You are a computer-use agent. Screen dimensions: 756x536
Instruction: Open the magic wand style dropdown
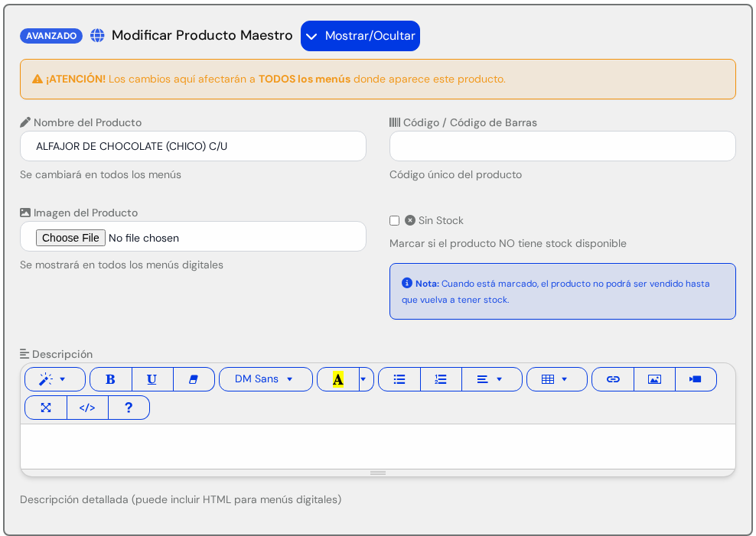pyautogui.click(x=55, y=379)
